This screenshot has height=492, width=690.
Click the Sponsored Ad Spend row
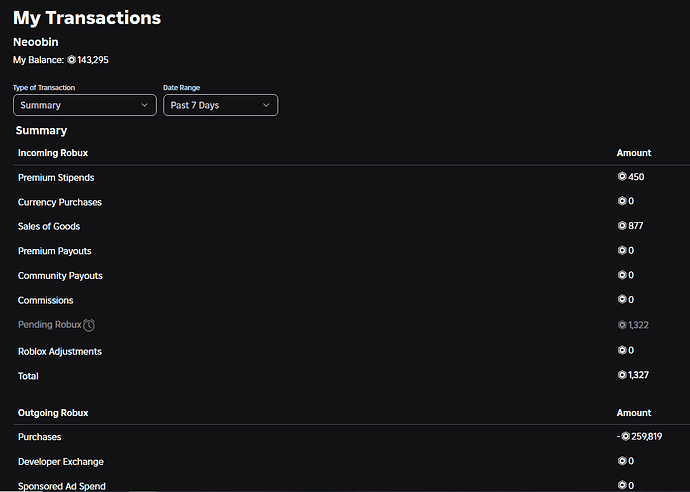(x=352, y=485)
